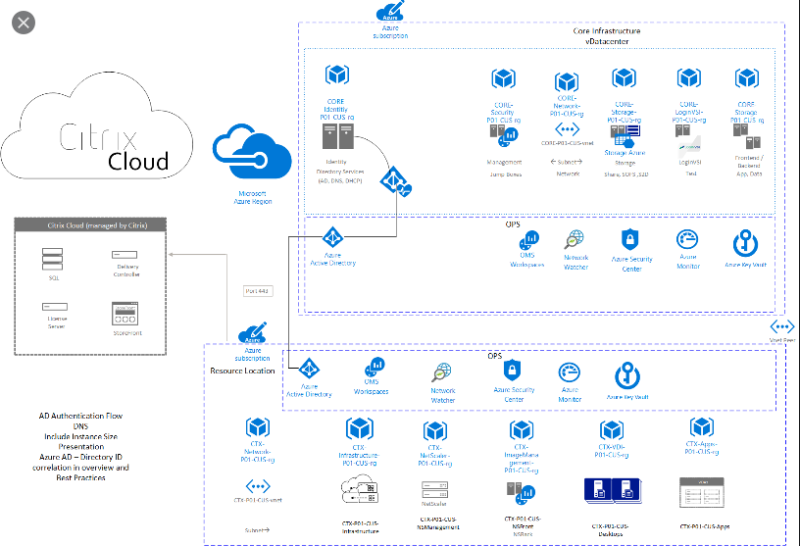
Task: Select the CORE-LoginVSI resource group cube
Action: pyautogui.click(x=689, y=78)
